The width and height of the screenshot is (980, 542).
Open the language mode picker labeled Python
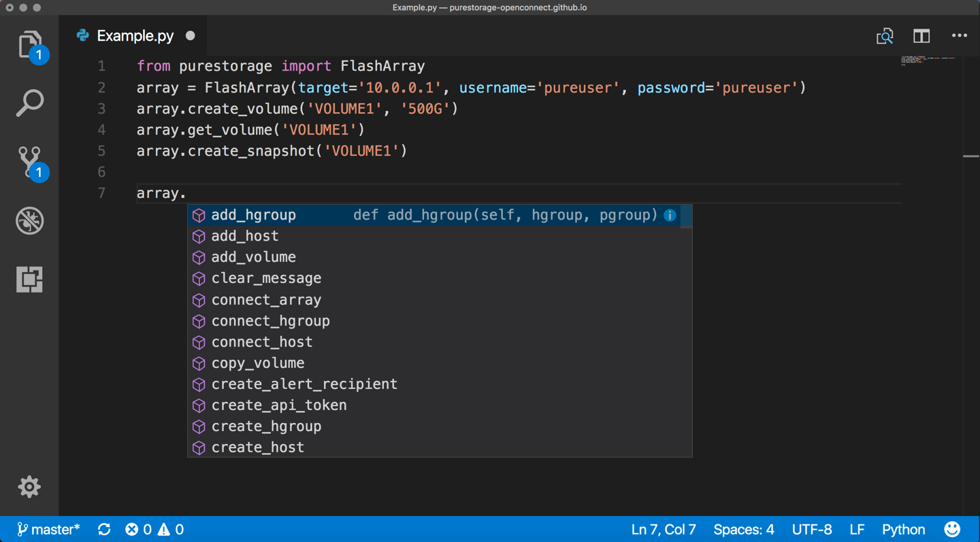pyautogui.click(x=903, y=528)
